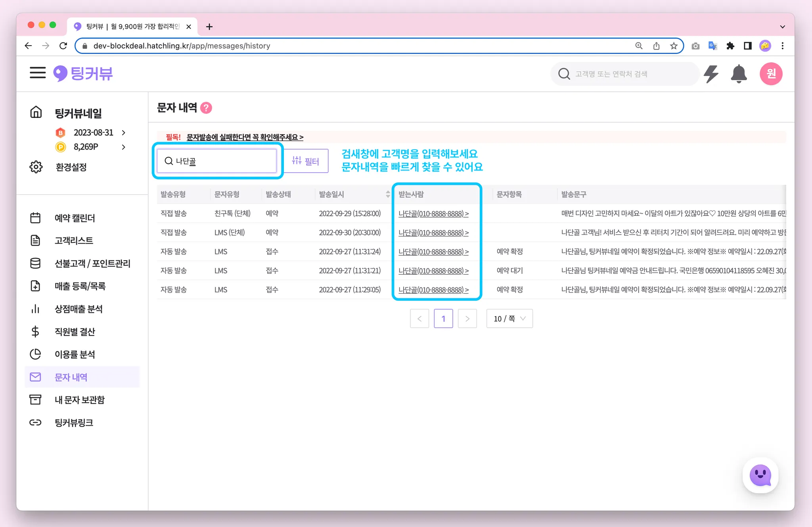Viewport: 812px width, 527px height.
Task: Open the hamburger menu icon
Action: (38, 73)
